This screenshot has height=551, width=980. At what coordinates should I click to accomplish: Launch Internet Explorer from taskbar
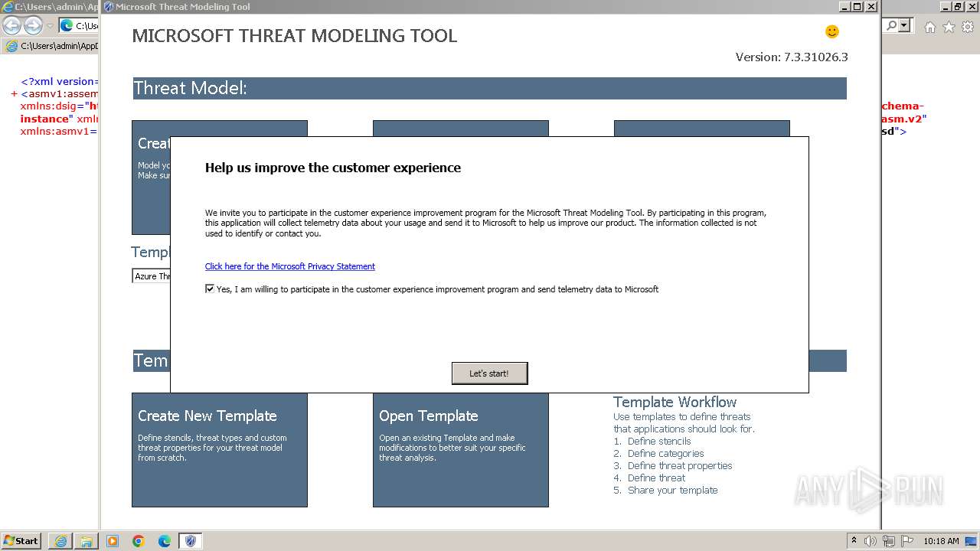click(x=60, y=541)
